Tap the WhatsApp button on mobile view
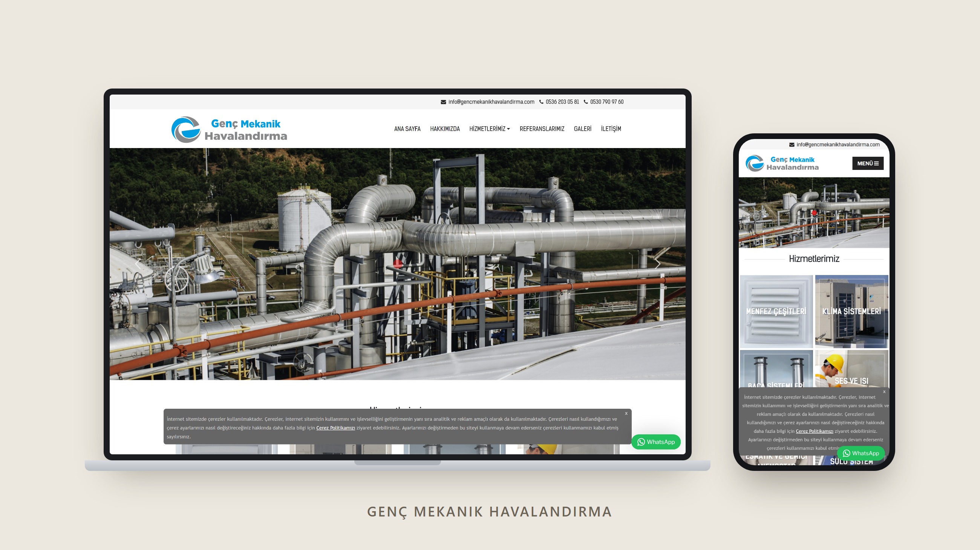The width and height of the screenshot is (980, 550). (861, 453)
